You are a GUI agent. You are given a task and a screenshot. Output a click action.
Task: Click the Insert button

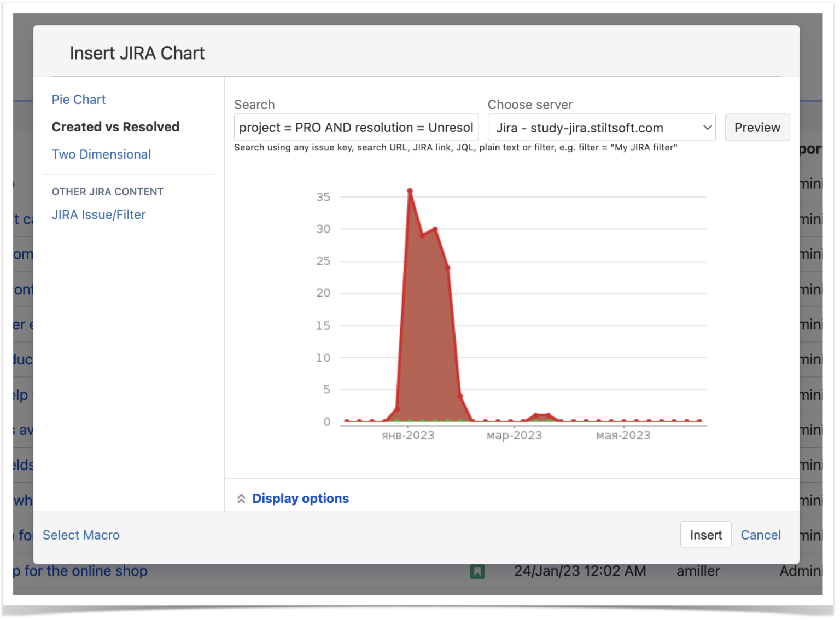click(705, 535)
